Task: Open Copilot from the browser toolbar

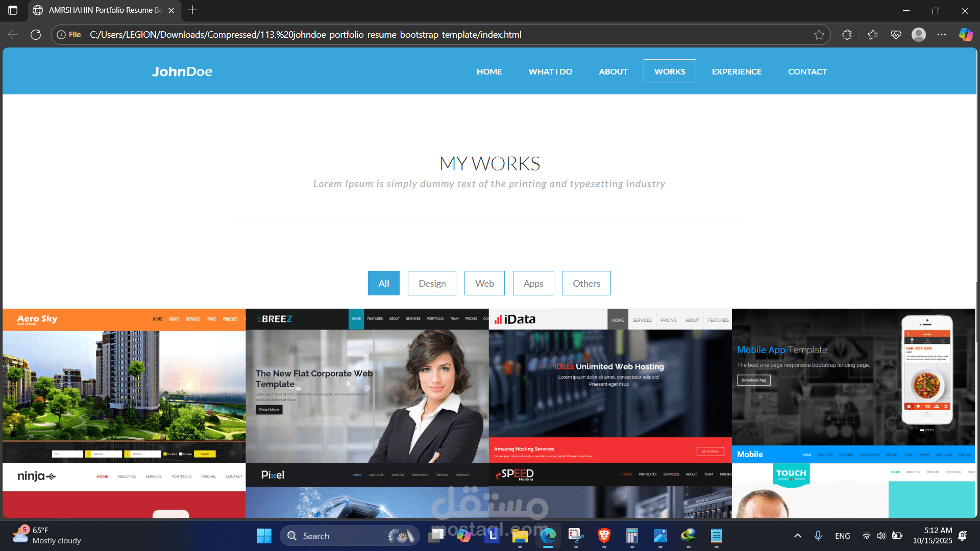Action: coord(966,34)
